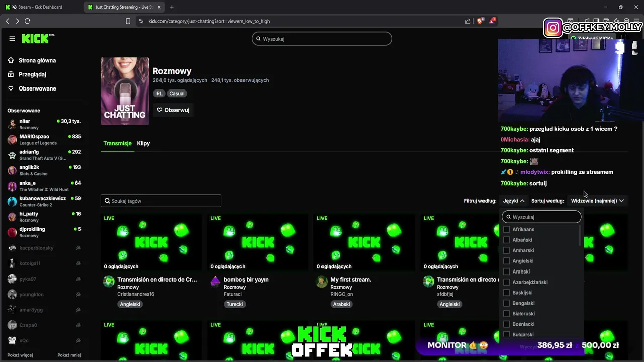Go back with browser back arrow
Screen dimensions: 644x362
(7, 21)
